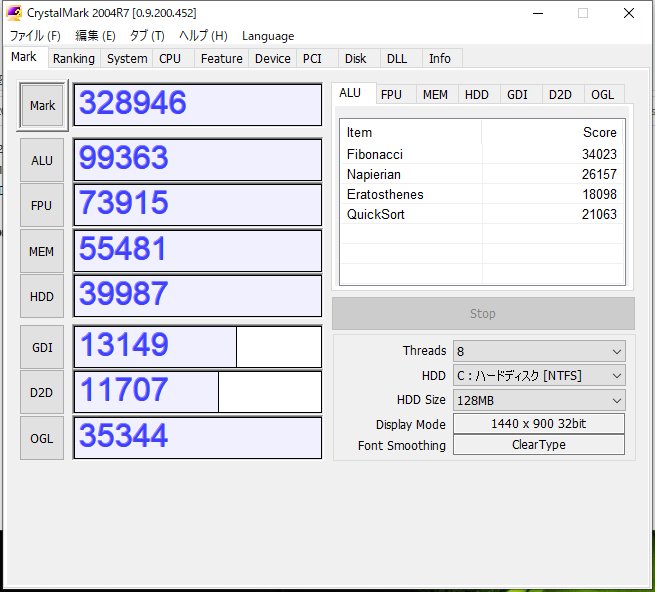Image resolution: width=655 pixels, height=592 pixels.
Task: Run the MEM benchmark button
Action: click(42, 252)
